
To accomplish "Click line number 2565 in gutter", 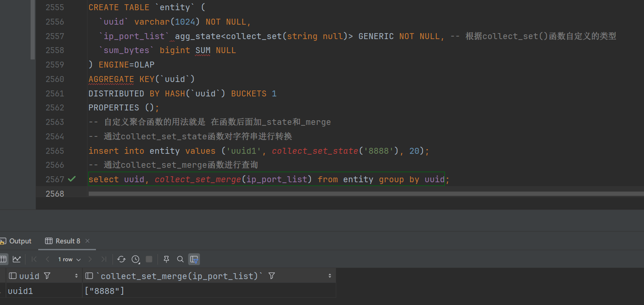I will tap(55, 151).
